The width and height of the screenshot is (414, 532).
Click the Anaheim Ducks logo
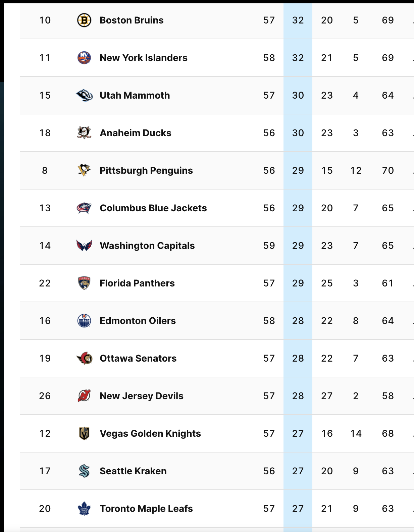[84, 133]
